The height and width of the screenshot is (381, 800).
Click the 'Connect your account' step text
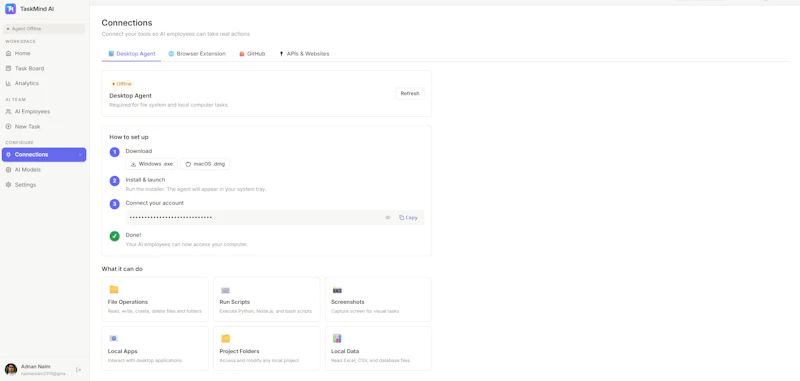tap(155, 203)
